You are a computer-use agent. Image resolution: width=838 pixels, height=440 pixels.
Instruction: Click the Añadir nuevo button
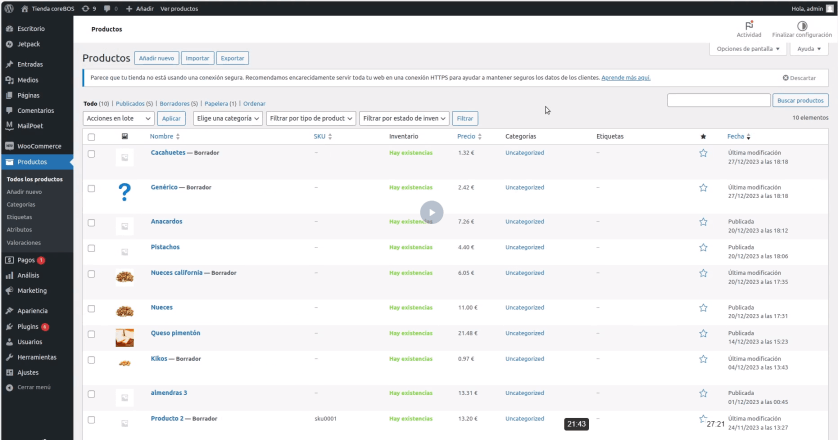click(x=156, y=58)
